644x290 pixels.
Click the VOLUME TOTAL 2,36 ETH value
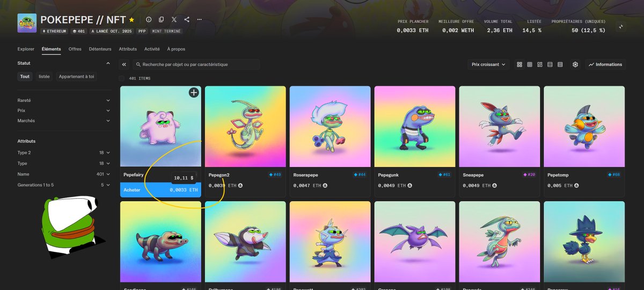click(x=499, y=31)
